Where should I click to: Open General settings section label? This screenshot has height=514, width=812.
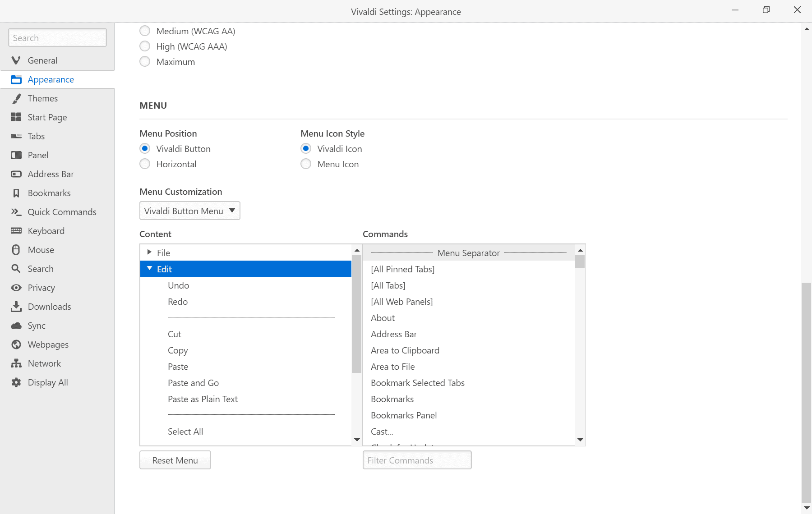[42, 60]
